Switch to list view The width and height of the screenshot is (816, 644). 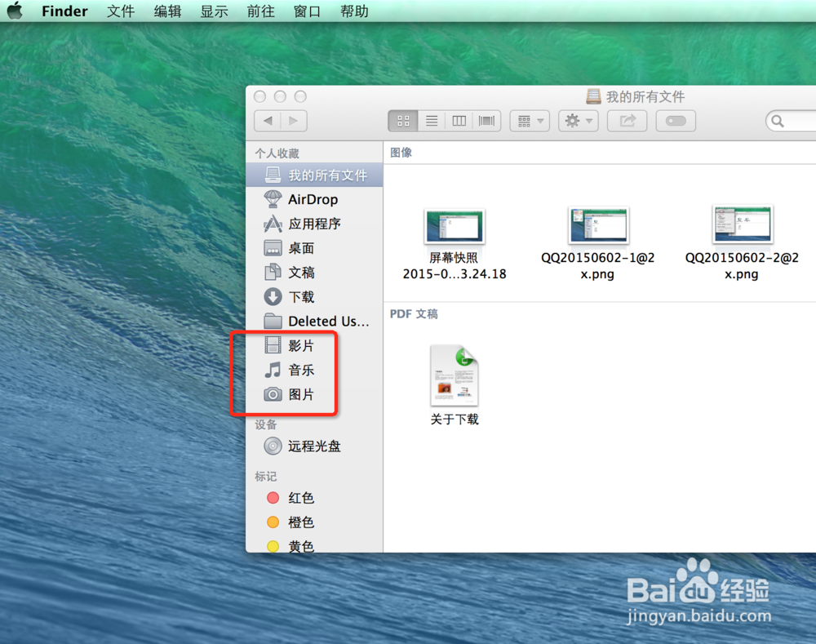point(432,121)
